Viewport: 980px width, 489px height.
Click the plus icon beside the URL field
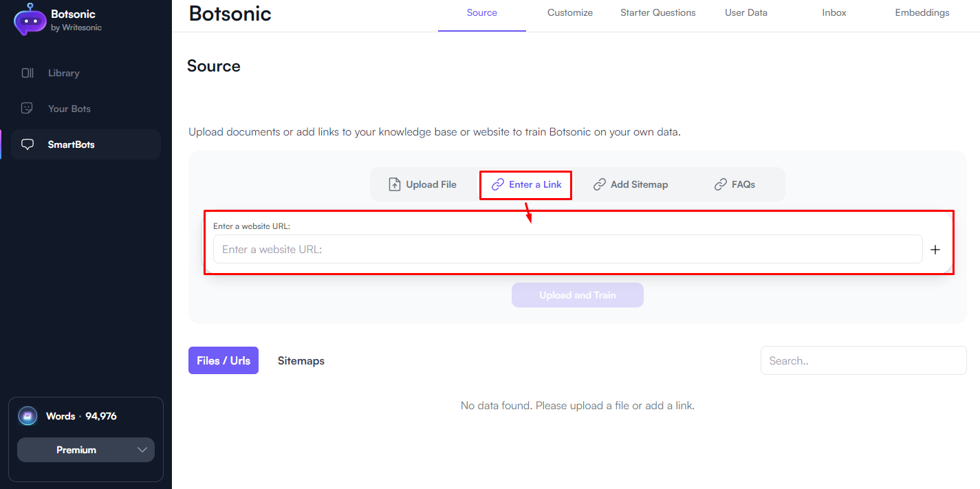(935, 250)
